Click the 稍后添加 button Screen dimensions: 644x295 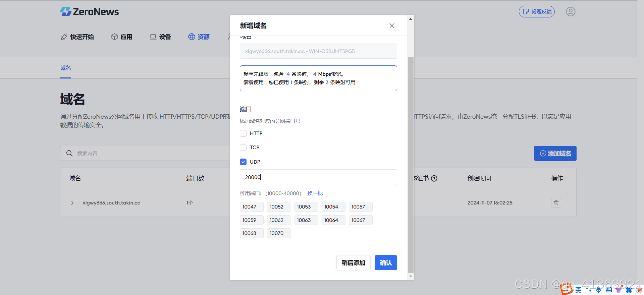353,263
